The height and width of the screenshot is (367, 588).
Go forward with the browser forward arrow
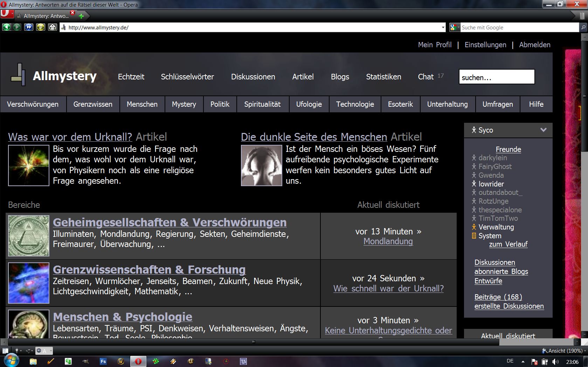click(x=17, y=27)
